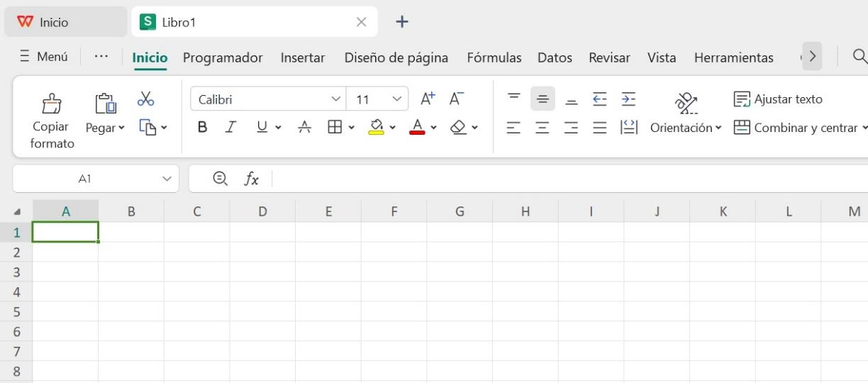The image size is (868, 383).
Task: Open underline style dropdown arrow
Action: coord(278,128)
